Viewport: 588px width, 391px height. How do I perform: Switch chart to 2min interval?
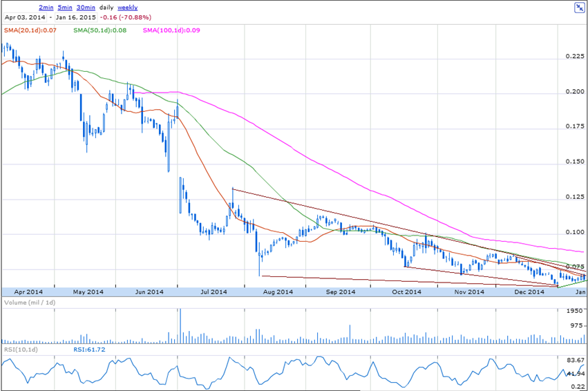(x=46, y=6)
